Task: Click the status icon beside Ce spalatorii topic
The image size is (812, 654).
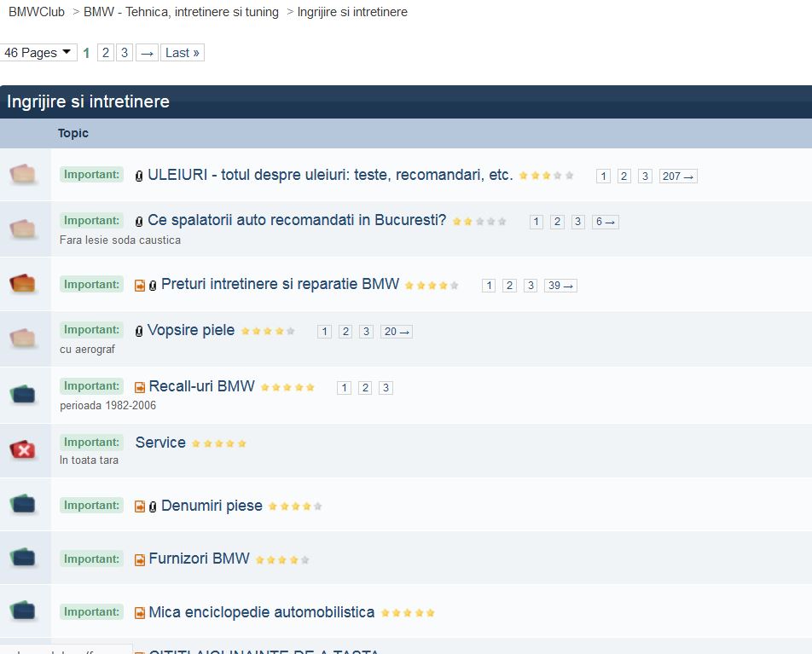Action: tap(23, 229)
